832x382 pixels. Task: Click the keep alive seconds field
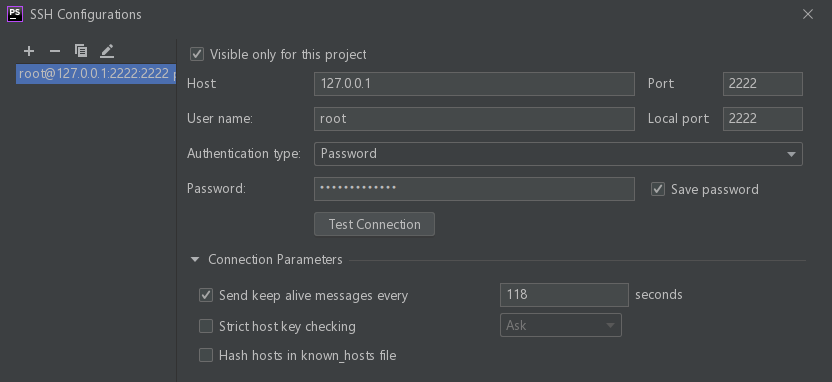pos(564,294)
